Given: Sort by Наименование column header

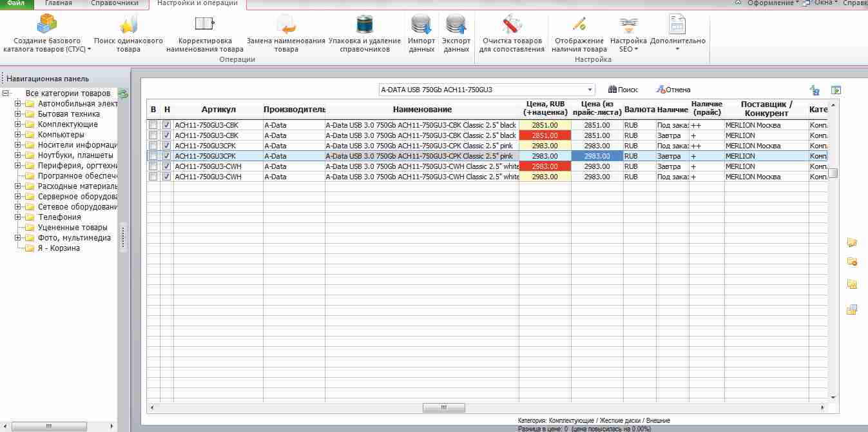Looking at the screenshot, I should click(x=422, y=110).
